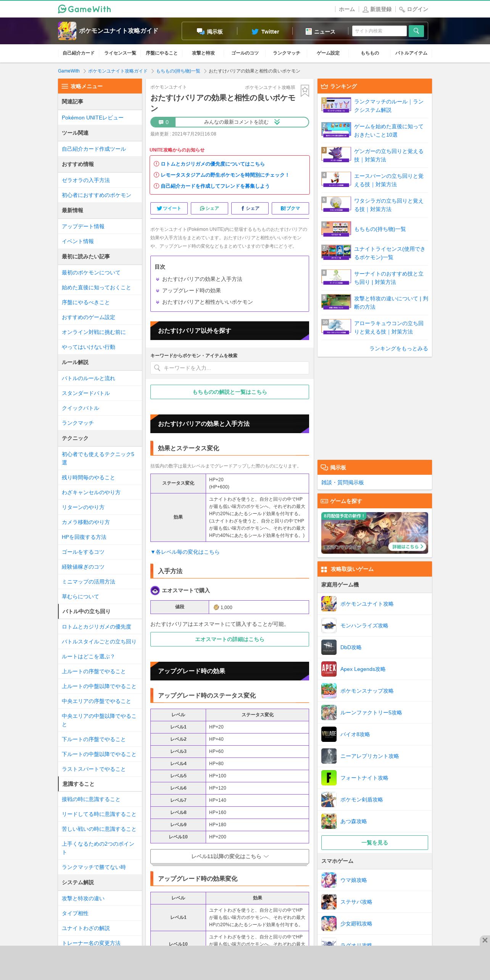Viewport: 490px width, 980px height.
Task: Jump to TOC item おたすけバリアの効果と入手方法
Action: [x=202, y=279]
